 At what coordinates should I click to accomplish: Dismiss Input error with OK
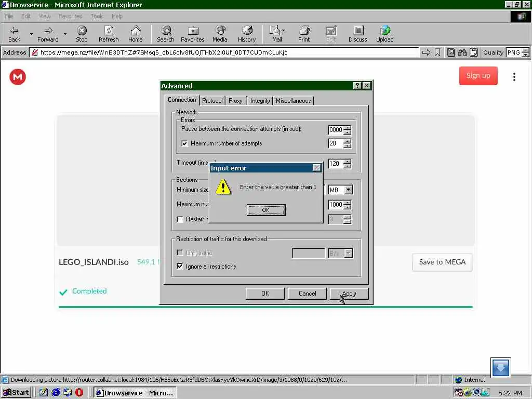pos(266,210)
